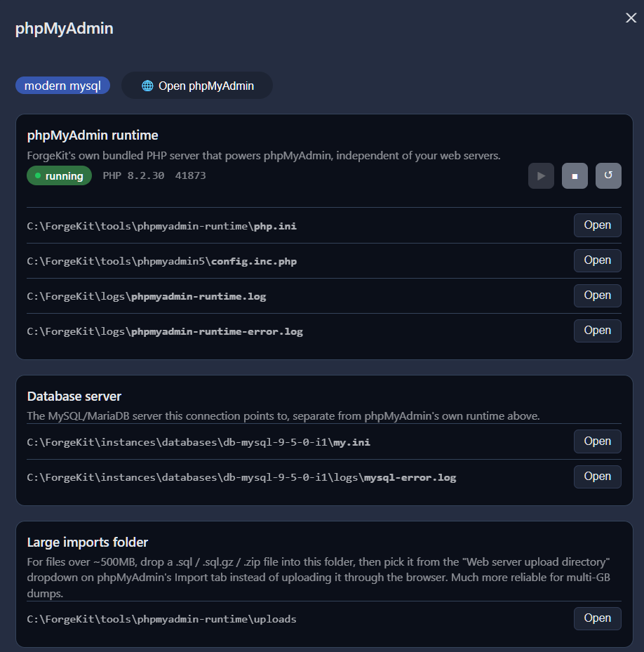Click the mysql-error.log path text
Image resolution: width=644 pixels, height=652 pixels.
[241, 477]
